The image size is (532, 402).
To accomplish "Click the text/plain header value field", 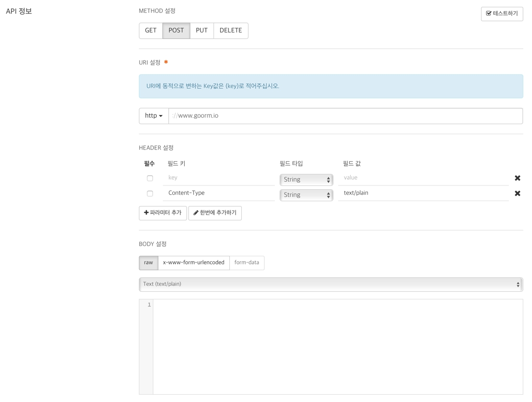I will 423,193.
